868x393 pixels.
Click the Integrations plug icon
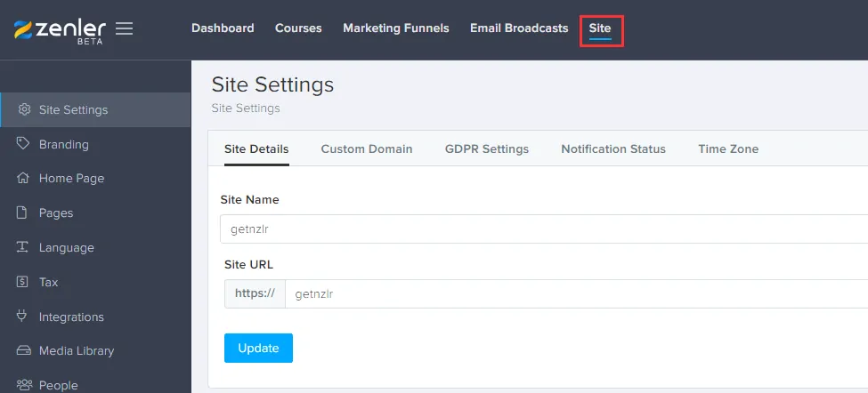pyautogui.click(x=24, y=317)
